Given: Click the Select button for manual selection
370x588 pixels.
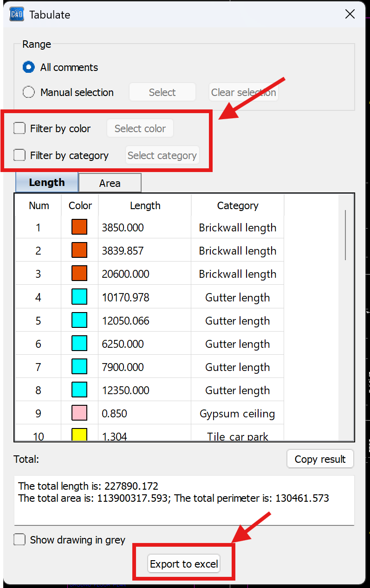Looking at the screenshot, I should (162, 92).
